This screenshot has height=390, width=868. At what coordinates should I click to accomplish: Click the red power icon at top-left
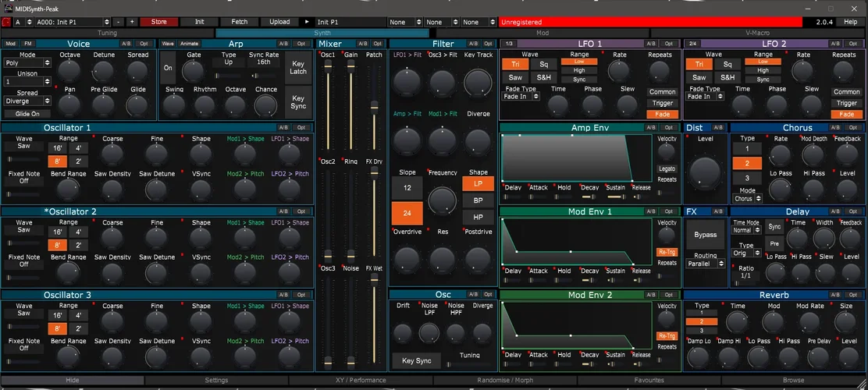pos(7,22)
